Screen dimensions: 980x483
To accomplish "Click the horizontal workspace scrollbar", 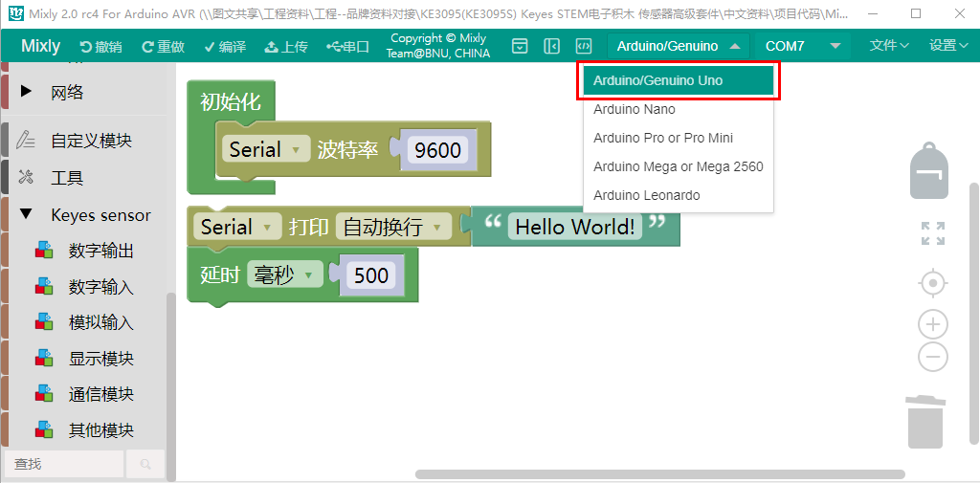I will tap(660, 474).
